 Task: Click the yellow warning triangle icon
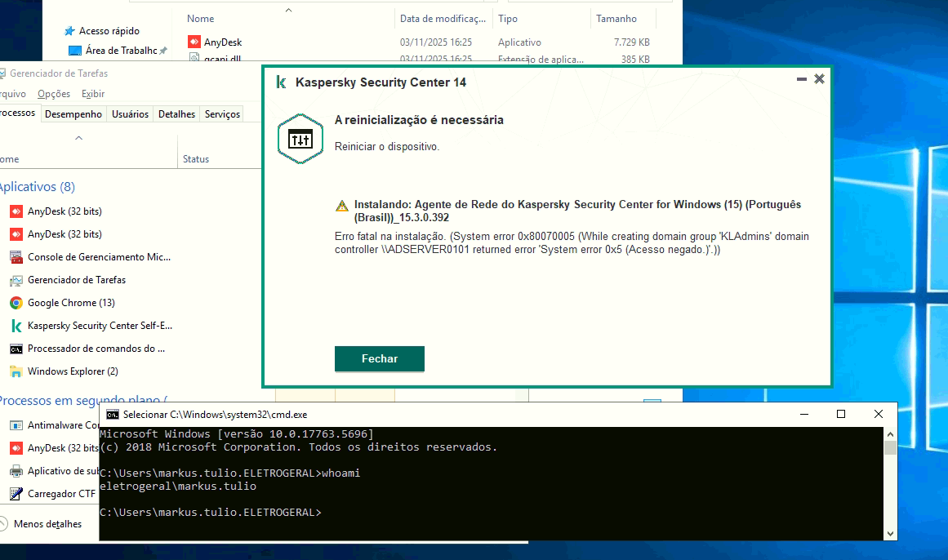[342, 206]
